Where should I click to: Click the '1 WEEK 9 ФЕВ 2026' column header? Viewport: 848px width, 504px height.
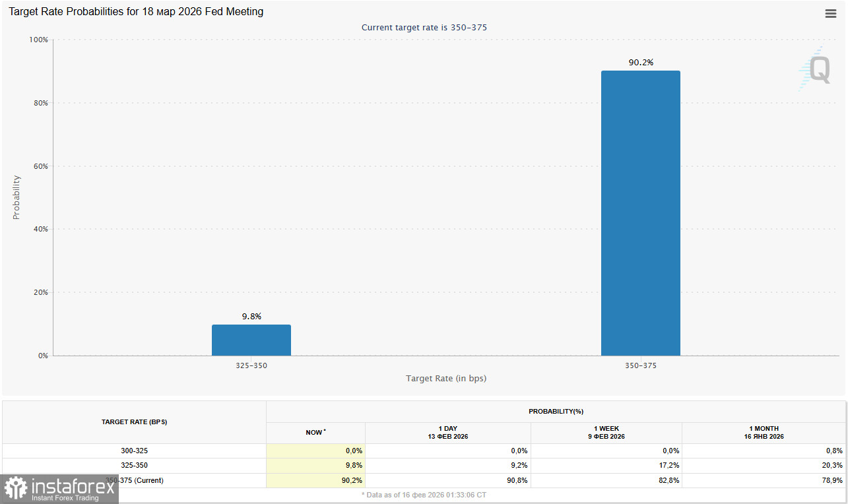pos(606,433)
